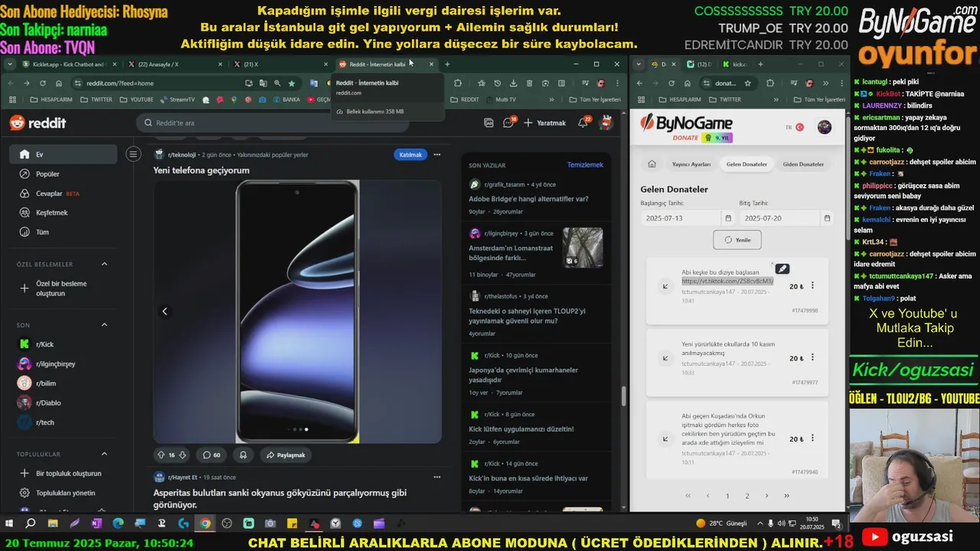Open Reddit user avatar menu

pos(606,122)
